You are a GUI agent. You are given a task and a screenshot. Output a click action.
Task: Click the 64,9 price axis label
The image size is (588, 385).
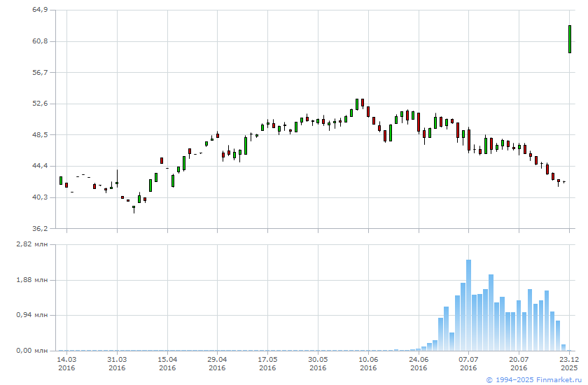pyautogui.click(x=40, y=10)
